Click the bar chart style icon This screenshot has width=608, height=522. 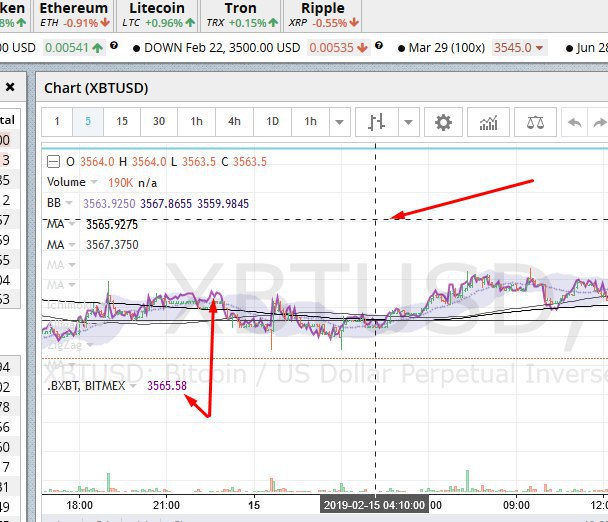tap(377, 123)
